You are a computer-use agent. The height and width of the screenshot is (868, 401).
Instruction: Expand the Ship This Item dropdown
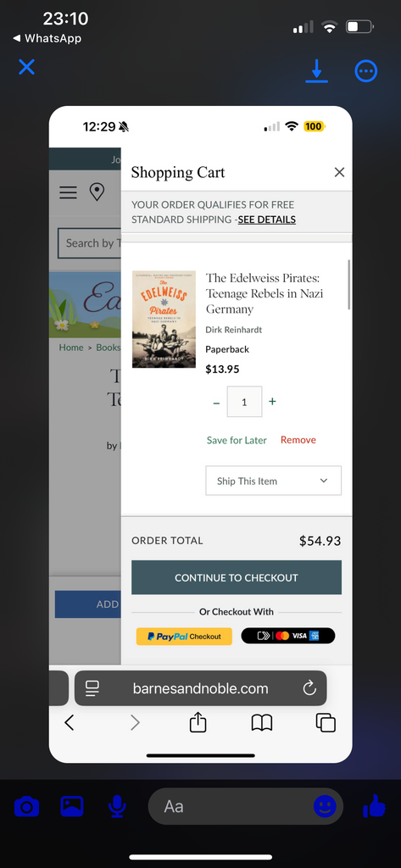tap(274, 481)
